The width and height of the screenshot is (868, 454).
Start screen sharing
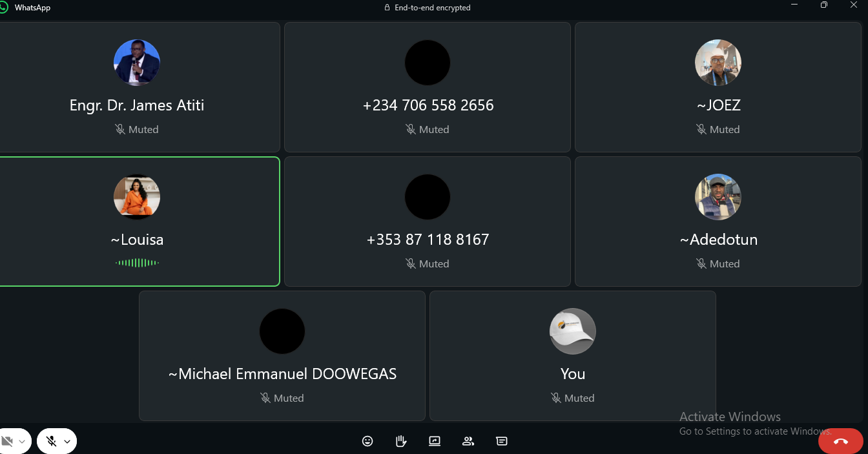tap(435, 441)
